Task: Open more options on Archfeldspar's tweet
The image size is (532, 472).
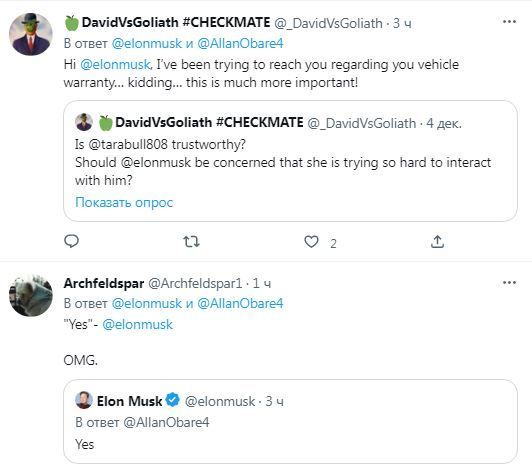Action: [509, 283]
